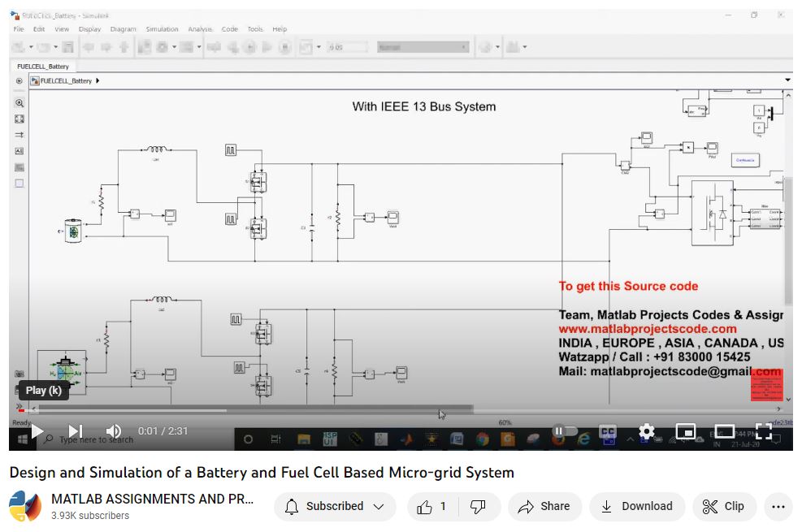The image size is (802, 532).
Task: Switch the video to miniplayer mode
Action: pyautogui.click(x=686, y=431)
